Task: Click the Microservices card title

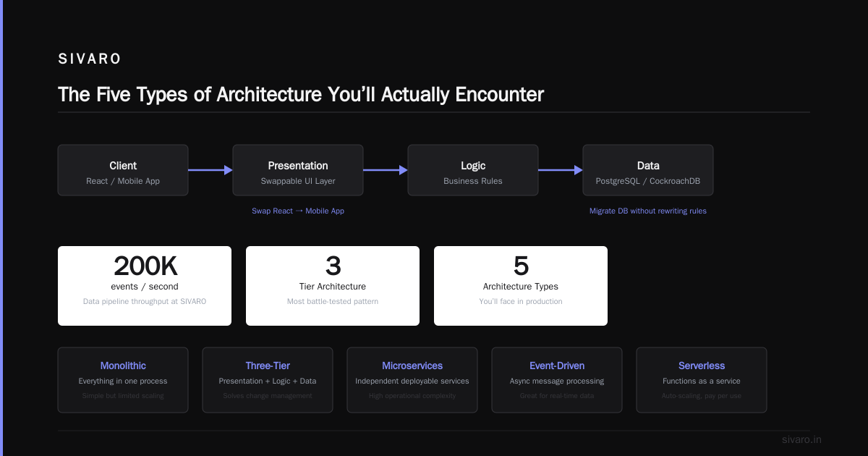Action: [412, 366]
